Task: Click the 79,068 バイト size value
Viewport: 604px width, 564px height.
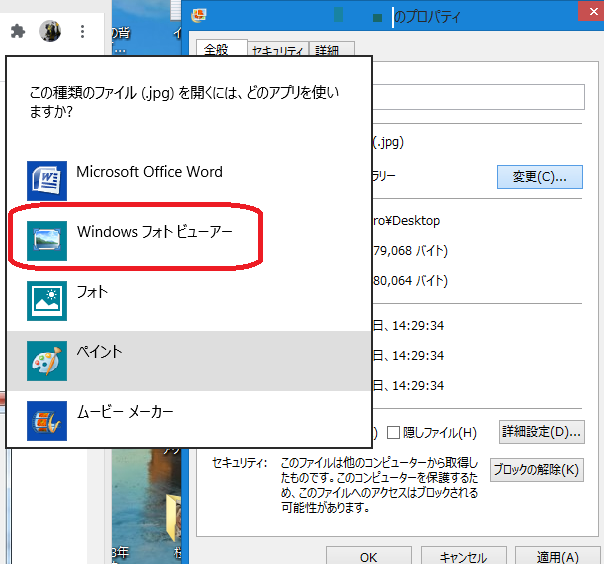Action: click(x=410, y=251)
